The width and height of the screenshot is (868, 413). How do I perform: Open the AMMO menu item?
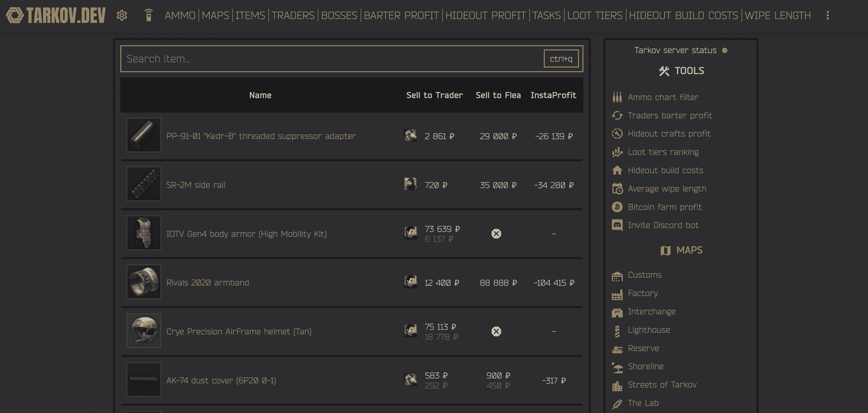tap(180, 15)
